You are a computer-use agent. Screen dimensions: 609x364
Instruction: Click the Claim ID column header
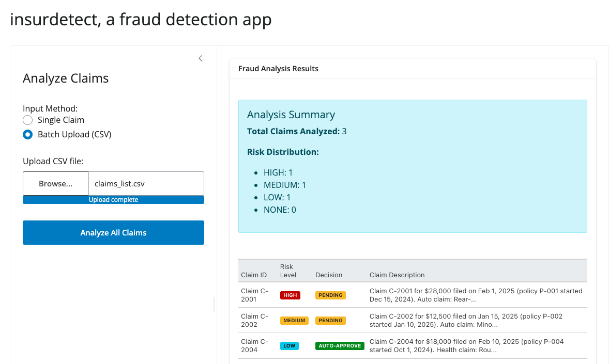pos(254,275)
